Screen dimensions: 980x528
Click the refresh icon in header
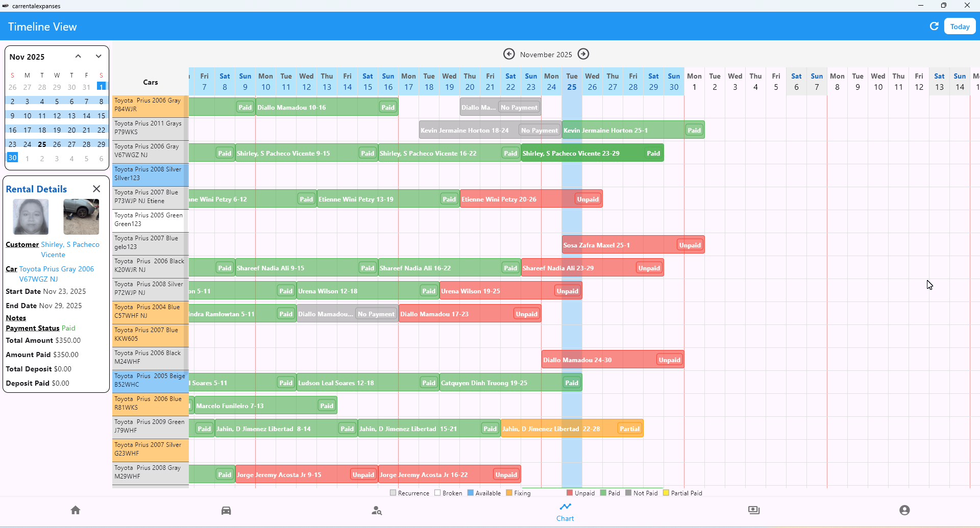[x=934, y=26]
